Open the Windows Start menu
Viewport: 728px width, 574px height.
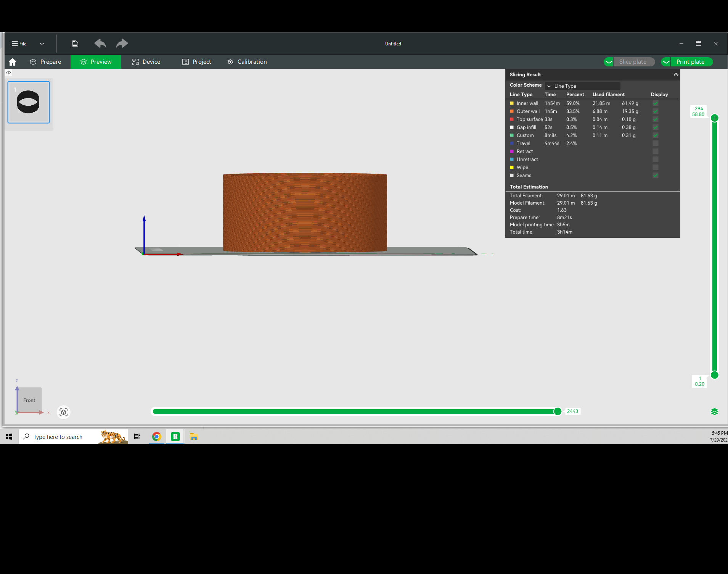coord(9,437)
